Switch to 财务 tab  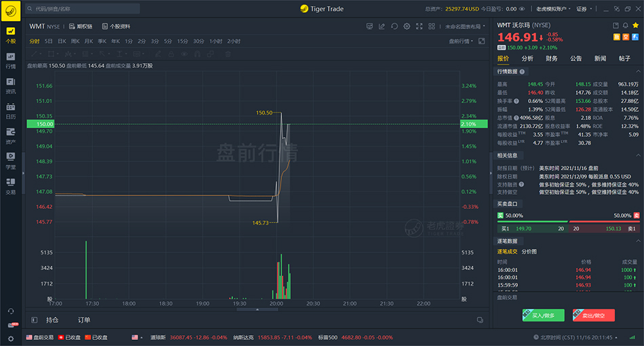(552, 59)
